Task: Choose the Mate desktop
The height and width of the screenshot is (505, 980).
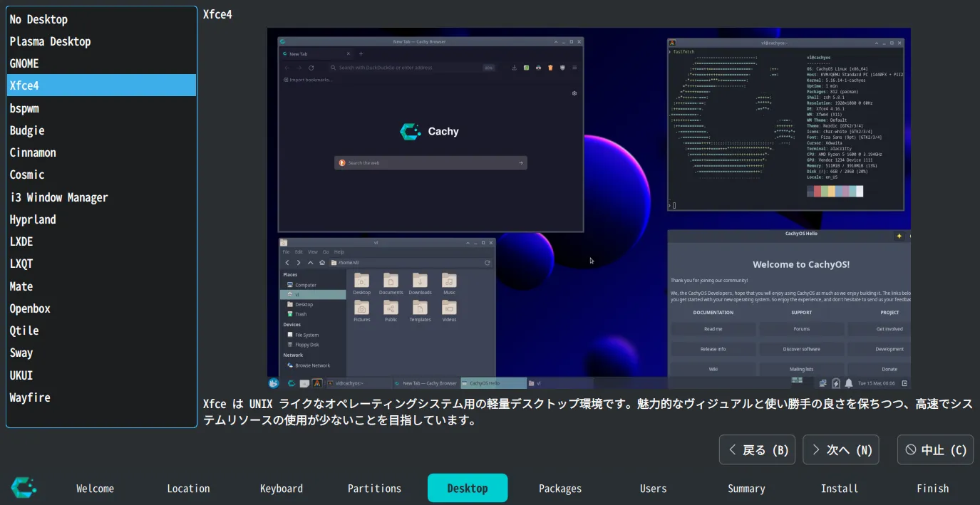Action: pyautogui.click(x=101, y=286)
